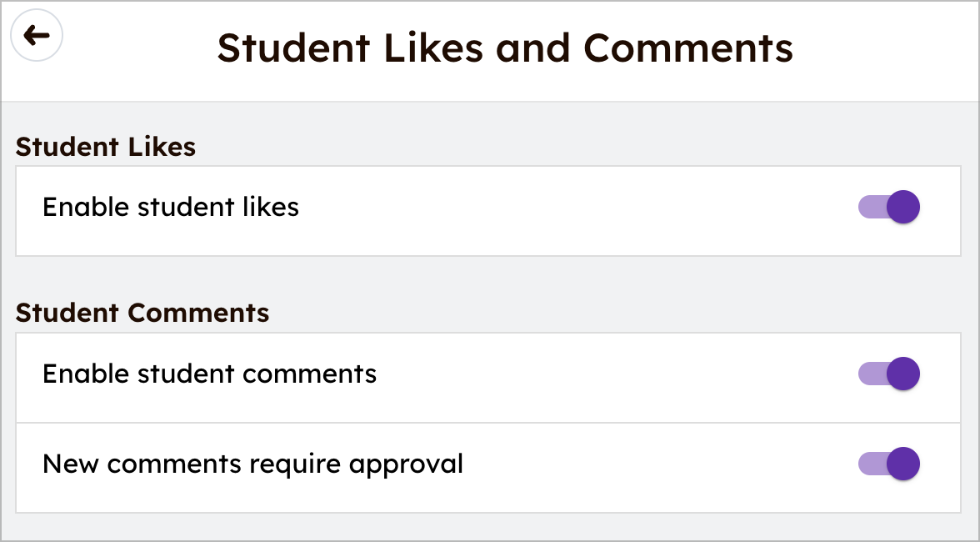
Task: Click empty space in comments approval row
Action: (658, 465)
